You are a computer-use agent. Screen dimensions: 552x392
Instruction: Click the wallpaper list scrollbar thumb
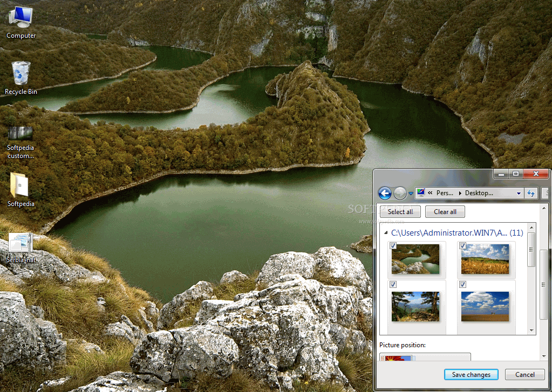point(531,250)
